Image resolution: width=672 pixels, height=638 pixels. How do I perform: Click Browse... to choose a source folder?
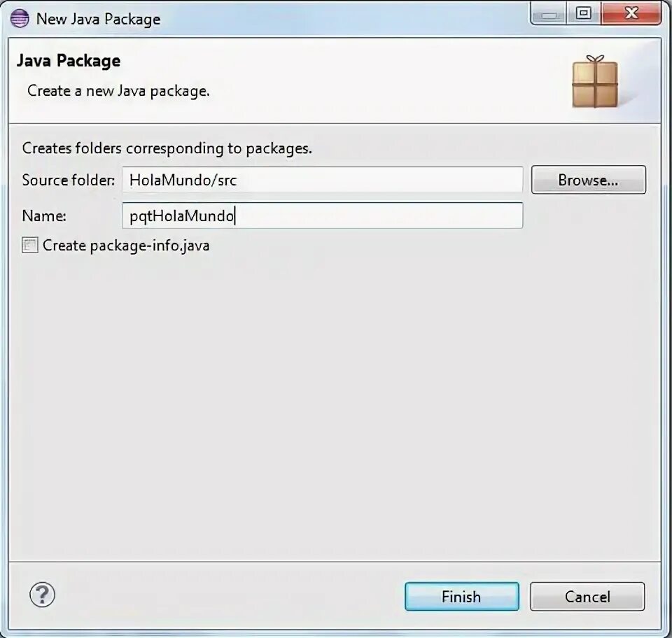(589, 180)
